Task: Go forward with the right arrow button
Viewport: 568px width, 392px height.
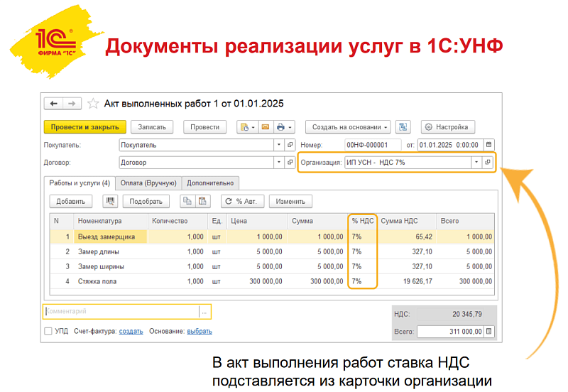Action: point(72,104)
